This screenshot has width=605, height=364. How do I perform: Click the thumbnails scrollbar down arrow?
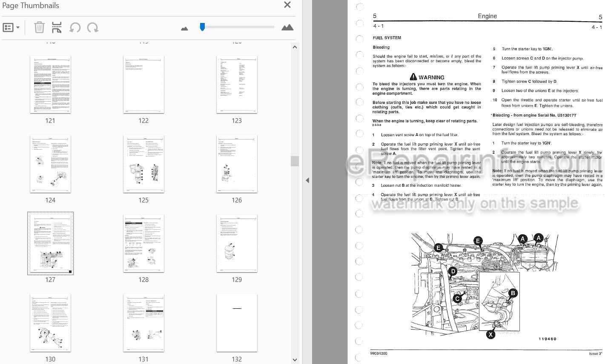point(295,360)
